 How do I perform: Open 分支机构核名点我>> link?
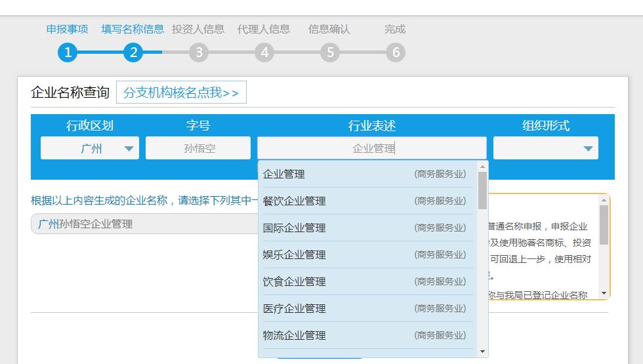tap(181, 92)
